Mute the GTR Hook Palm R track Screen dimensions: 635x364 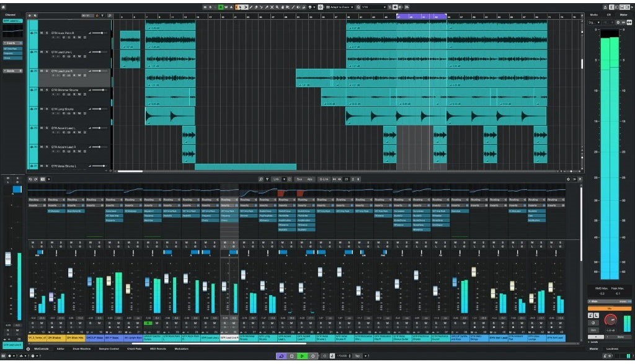pyautogui.click(x=42, y=33)
